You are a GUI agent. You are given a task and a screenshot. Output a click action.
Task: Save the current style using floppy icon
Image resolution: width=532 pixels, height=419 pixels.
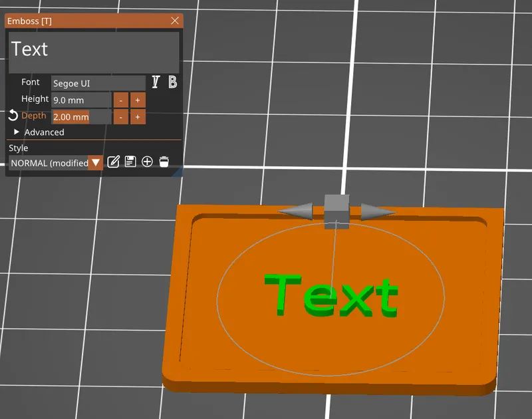(130, 162)
